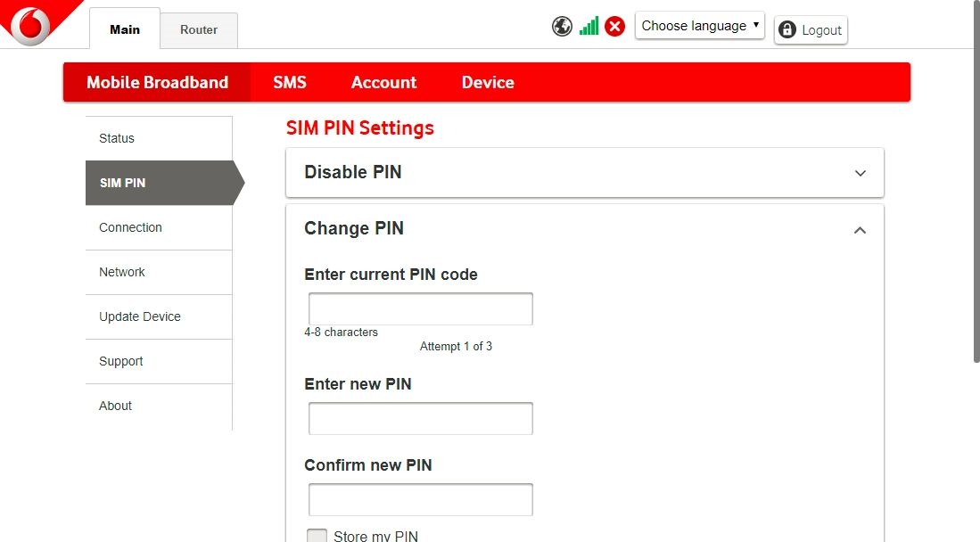Click the Logout button with lock icon
This screenshot has width=980, height=542.
[810, 30]
